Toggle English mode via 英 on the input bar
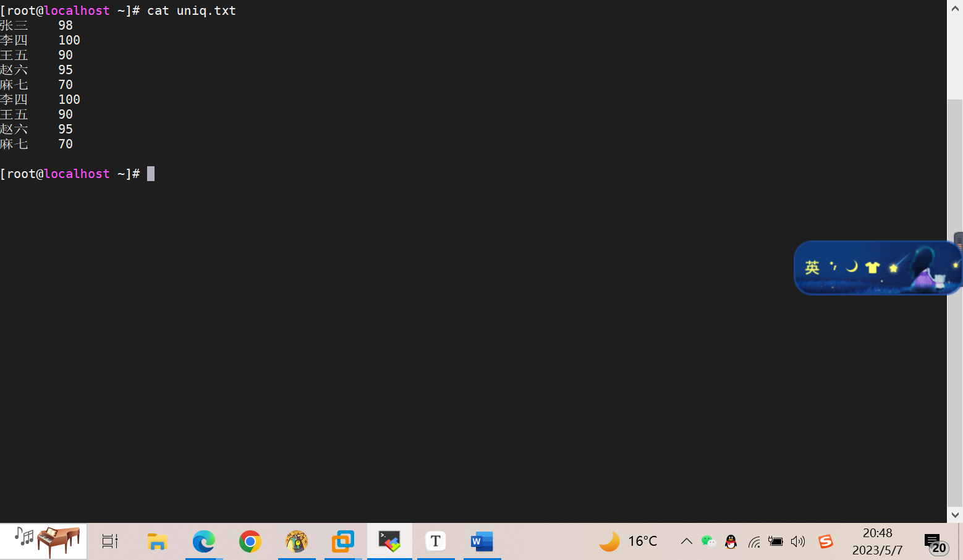 click(812, 267)
